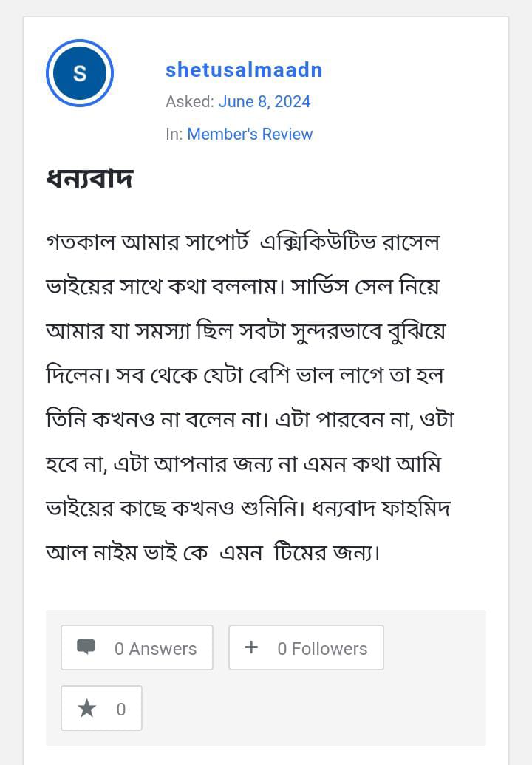The image size is (532, 765).
Task: Click the line starting তিনি কখনও
Action: 250,420
